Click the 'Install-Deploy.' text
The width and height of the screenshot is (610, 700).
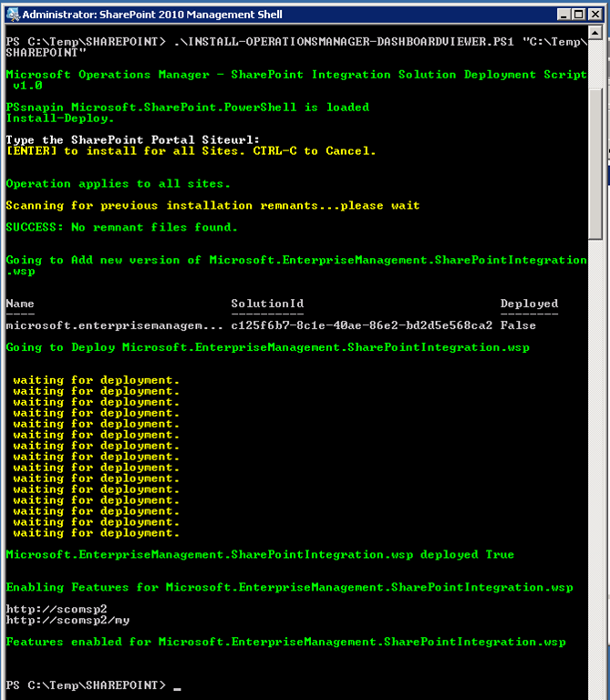click(x=60, y=118)
